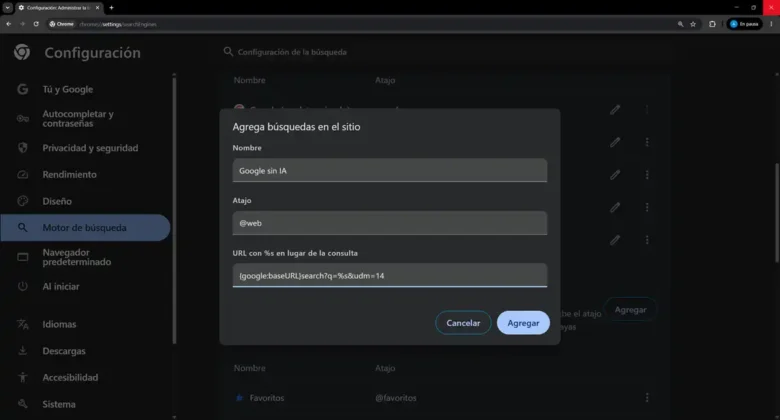
Task: Click the URL con %s query field
Action: click(390, 276)
